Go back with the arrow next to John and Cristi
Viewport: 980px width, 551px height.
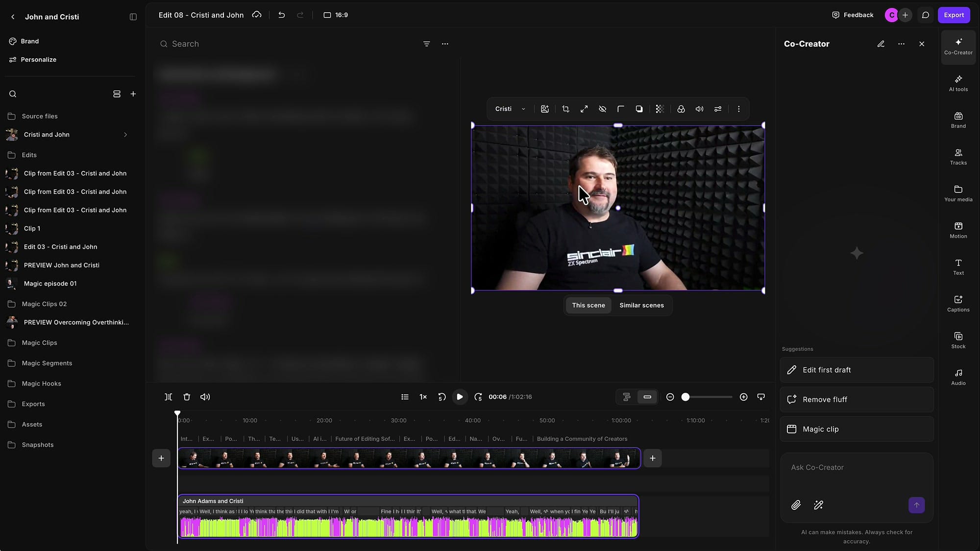pyautogui.click(x=13, y=17)
